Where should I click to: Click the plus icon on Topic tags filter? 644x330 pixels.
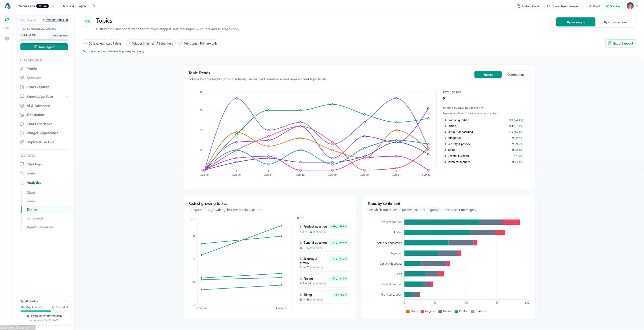181,43
